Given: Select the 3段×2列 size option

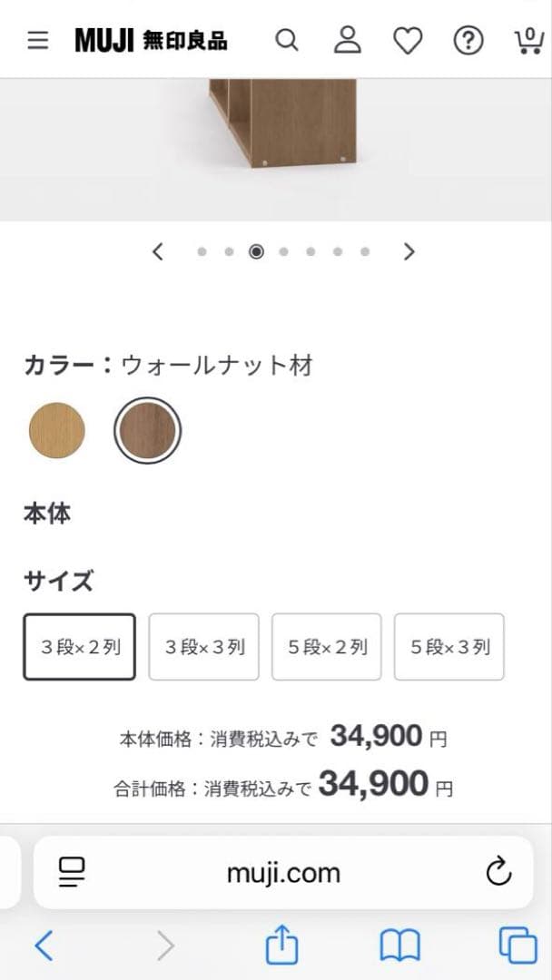Looking at the screenshot, I should [x=79, y=646].
